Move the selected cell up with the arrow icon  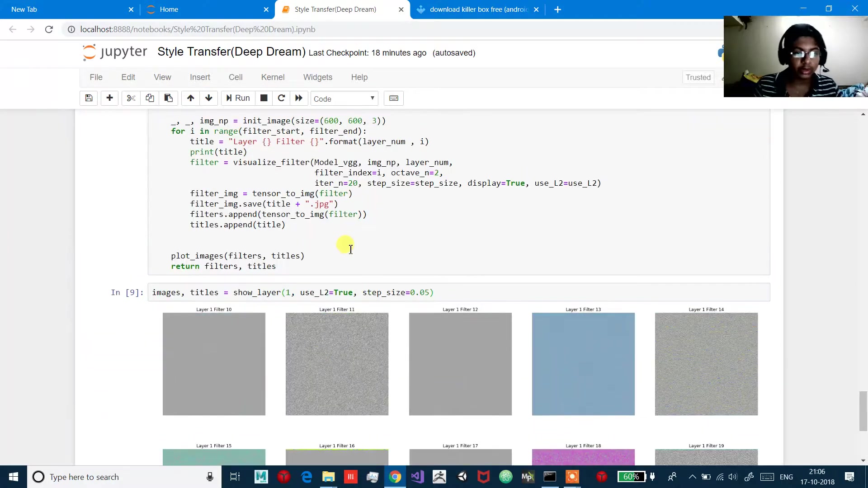pos(190,98)
